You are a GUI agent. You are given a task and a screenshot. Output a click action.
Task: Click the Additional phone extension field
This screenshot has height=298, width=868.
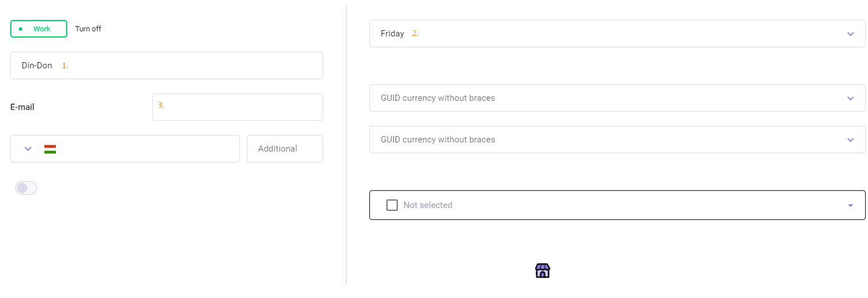point(285,149)
